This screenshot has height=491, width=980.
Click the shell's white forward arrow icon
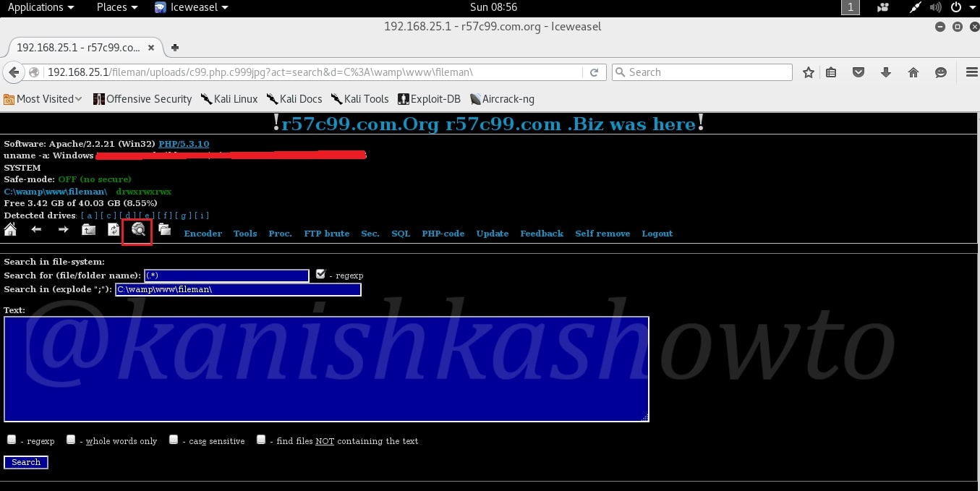[x=63, y=230]
